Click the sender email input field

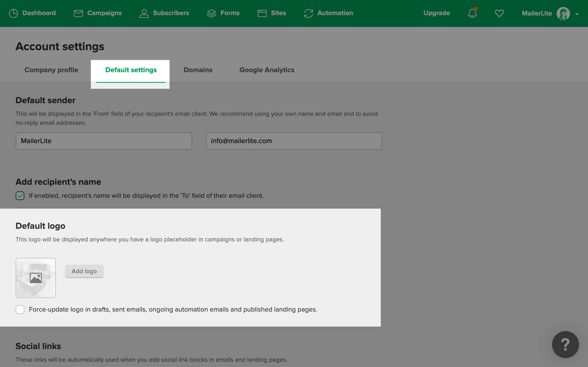(x=294, y=141)
